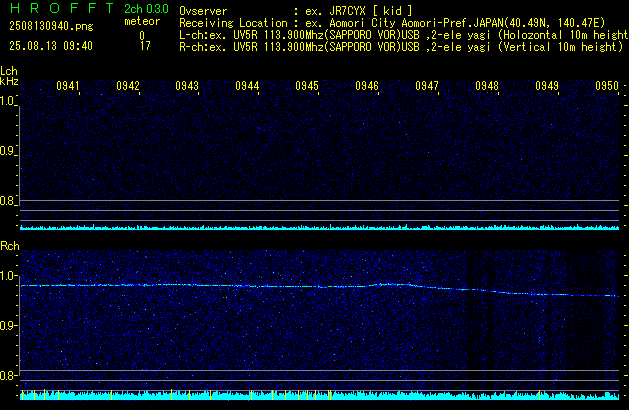Select the filename 2508130940.png
This screenshot has width=629, height=410.
[x=51, y=26]
